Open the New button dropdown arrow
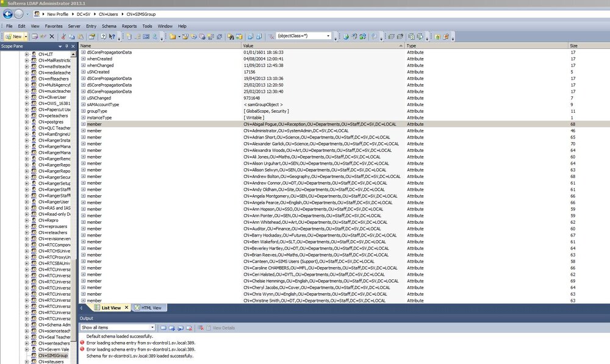Screen dimensions: 610x364 pos(26,37)
